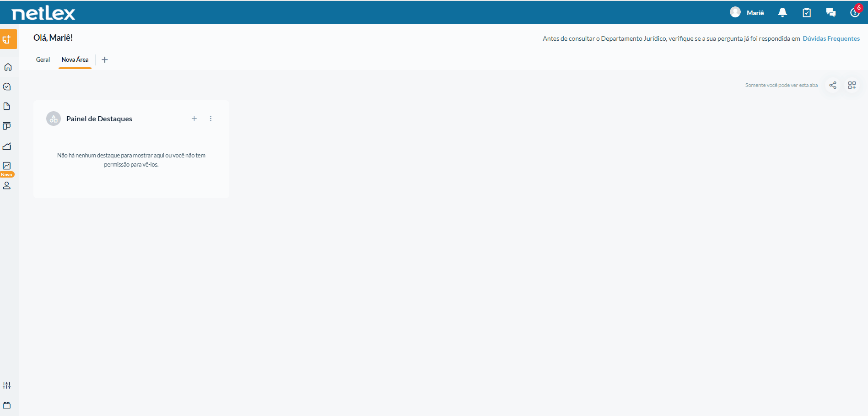Viewport: 868px width, 416px height.
Task: Click the orange create new button in sidebar
Action: pyautogui.click(x=8, y=39)
